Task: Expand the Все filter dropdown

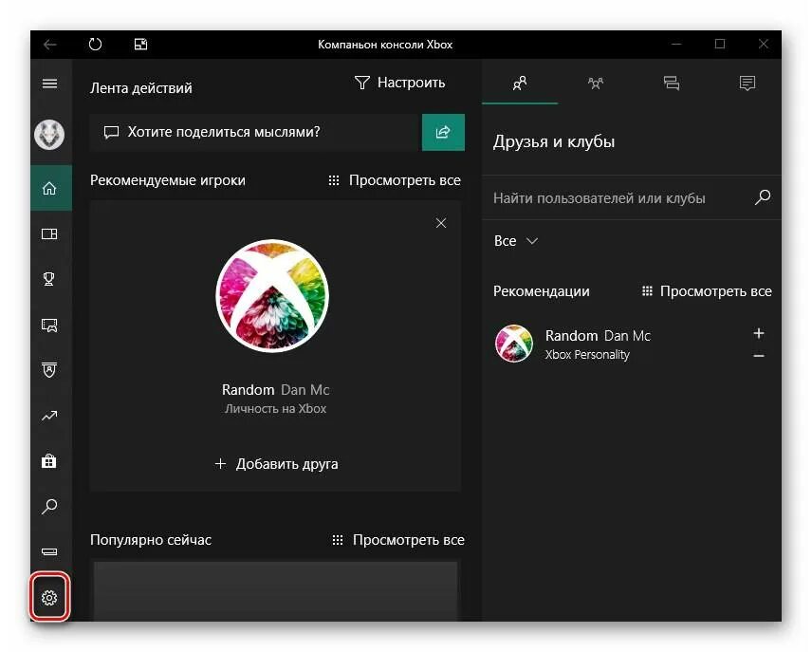Action: tap(516, 241)
